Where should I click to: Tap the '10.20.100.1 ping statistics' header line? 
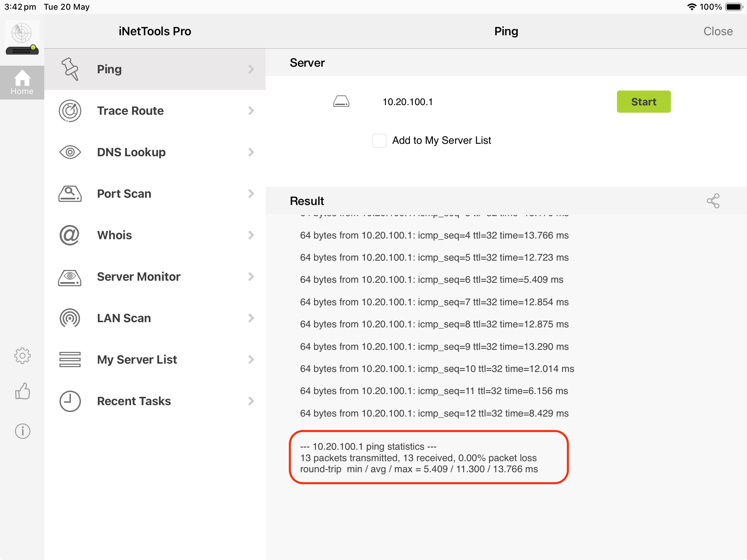[x=368, y=447]
